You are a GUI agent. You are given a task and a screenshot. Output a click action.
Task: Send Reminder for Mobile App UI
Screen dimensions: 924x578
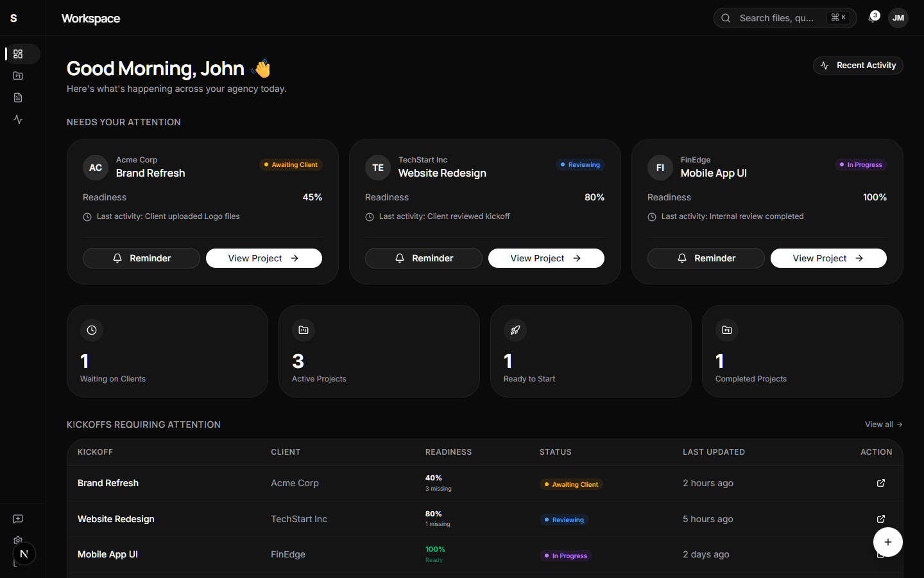point(706,258)
